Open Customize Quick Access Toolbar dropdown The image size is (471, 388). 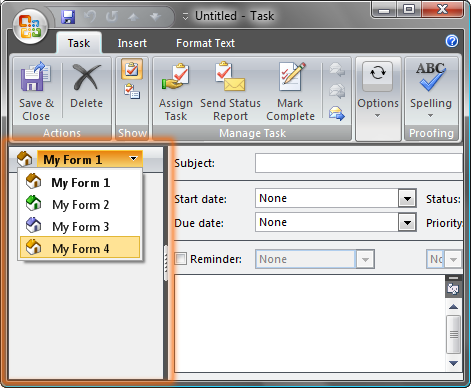tap(185, 16)
